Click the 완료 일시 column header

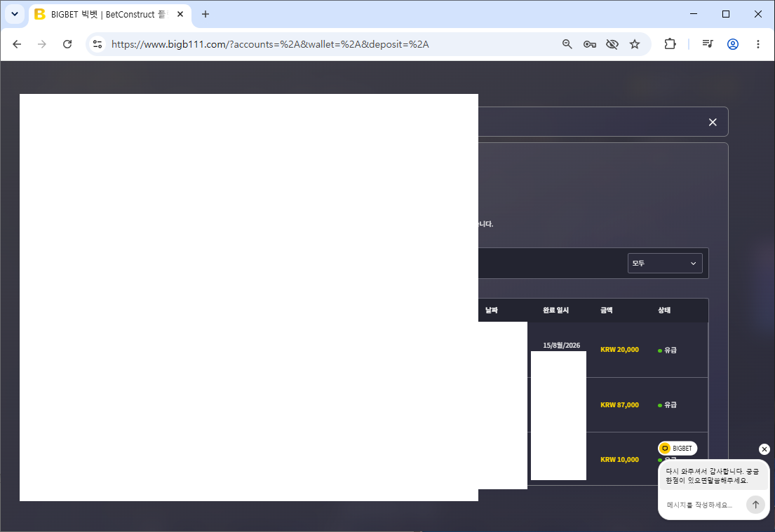[x=555, y=311]
